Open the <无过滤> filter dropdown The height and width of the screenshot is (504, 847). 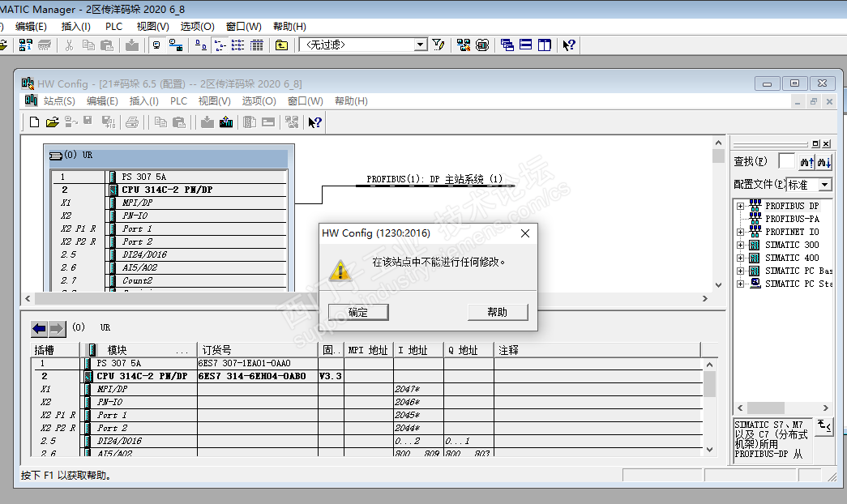pos(421,45)
